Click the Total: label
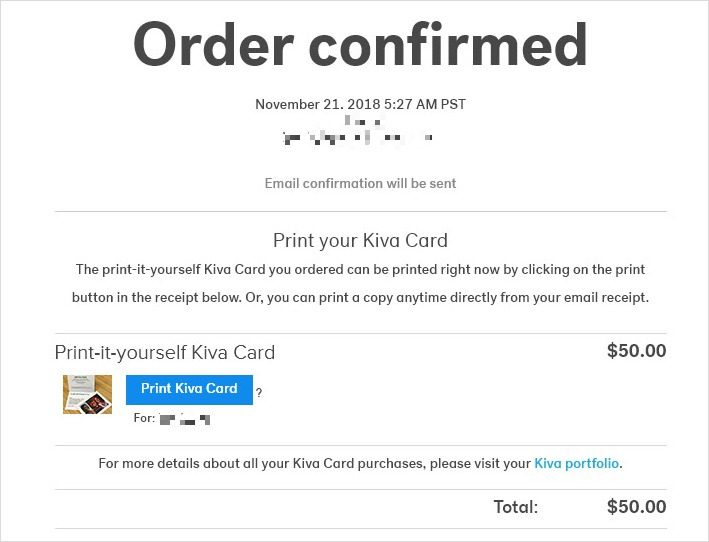 (x=516, y=507)
